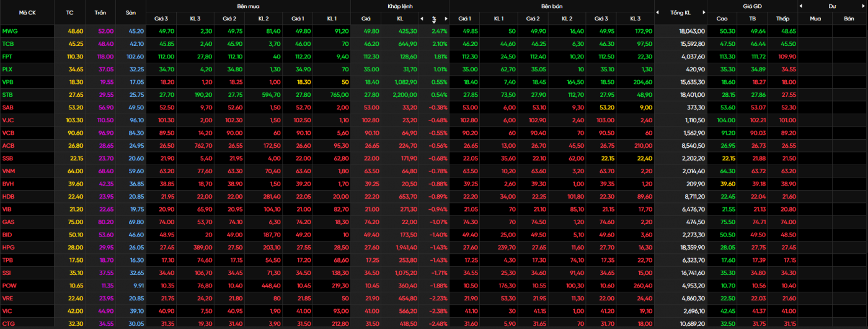Select the VPB stock symbol
This screenshot has width=868, height=329.
pyautogui.click(x=8, y=82)
